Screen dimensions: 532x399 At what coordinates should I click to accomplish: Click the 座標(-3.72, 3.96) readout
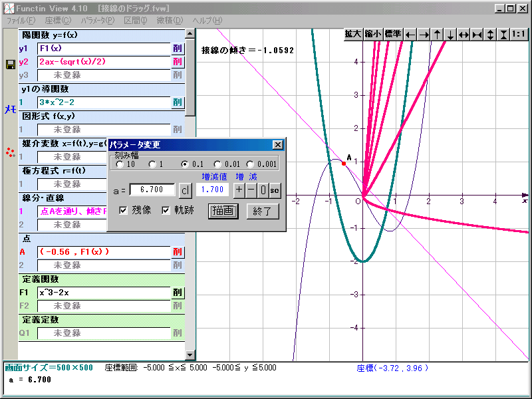(392, 368)
